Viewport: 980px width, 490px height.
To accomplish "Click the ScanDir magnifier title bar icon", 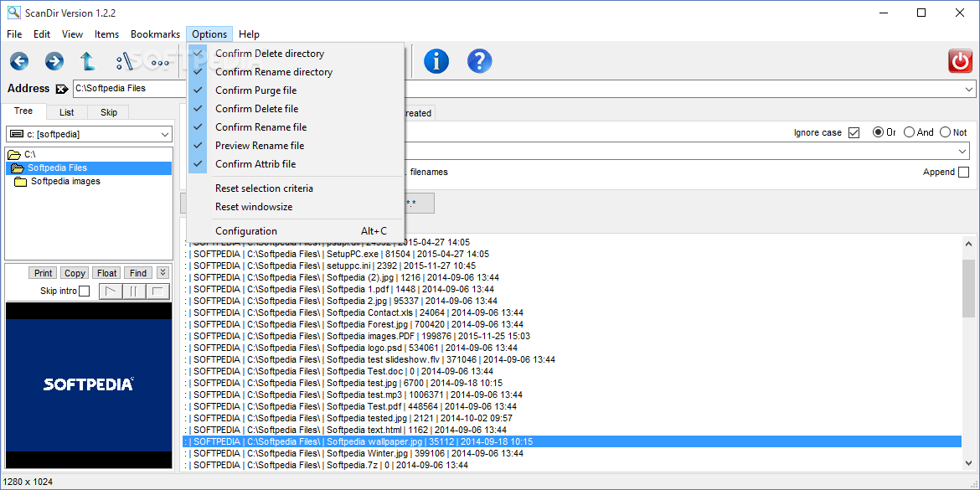I will click(13, 13).
